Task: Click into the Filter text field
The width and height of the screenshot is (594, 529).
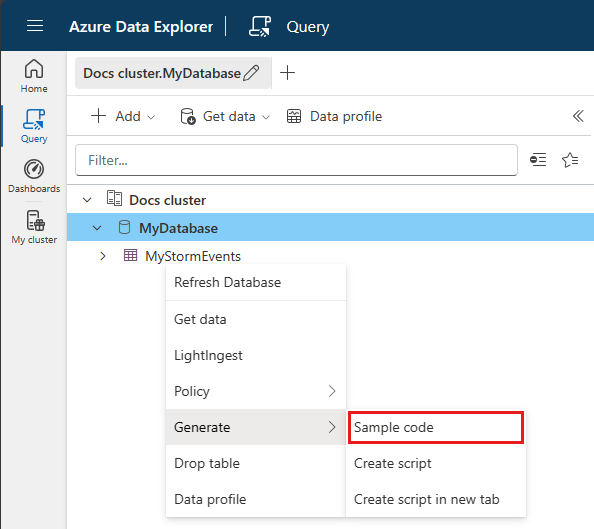Action: coord(296,160)
